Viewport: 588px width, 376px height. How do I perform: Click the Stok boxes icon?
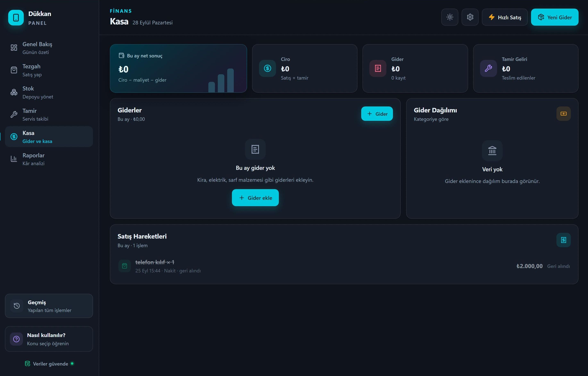click(14, 92)
